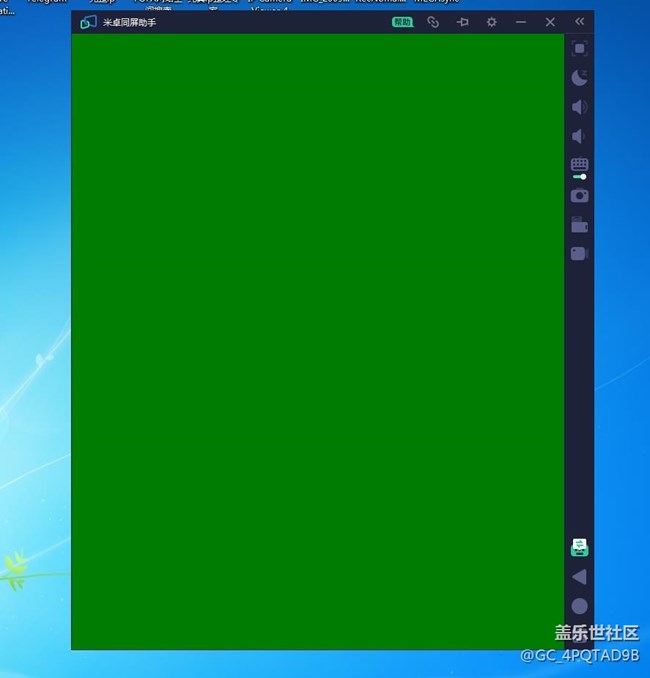Click the green file transfer icon

tap(579, 547)
